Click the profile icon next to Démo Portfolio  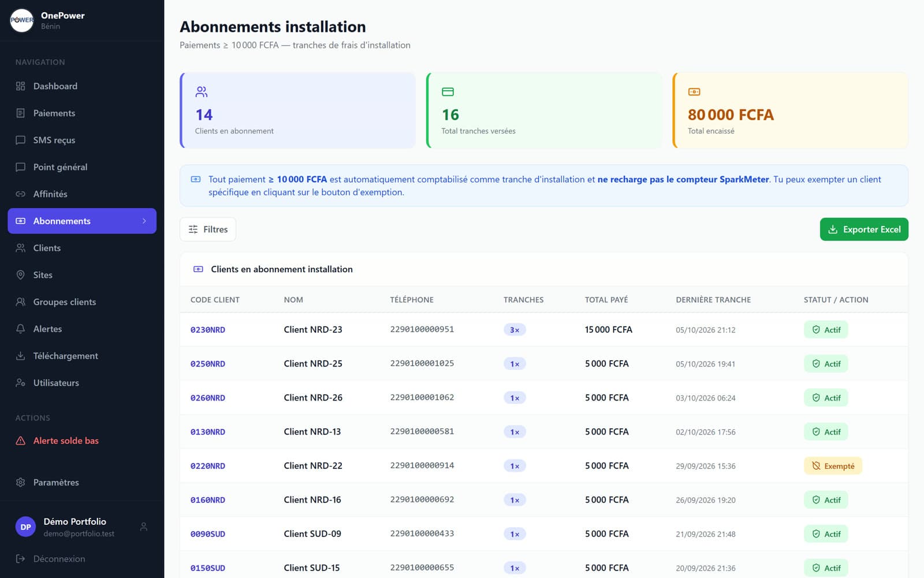click(x=144, y=527)
